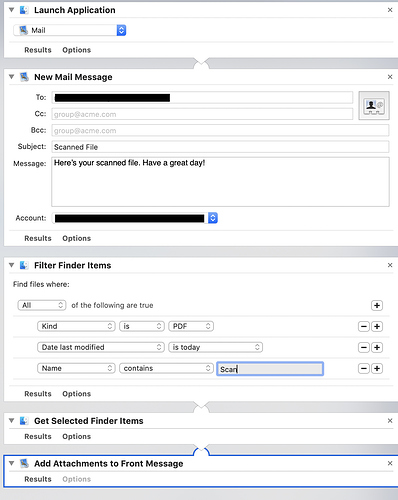Add a rule after Date last modified row
This screenshot has width=398, height=500.
[377, 347]
